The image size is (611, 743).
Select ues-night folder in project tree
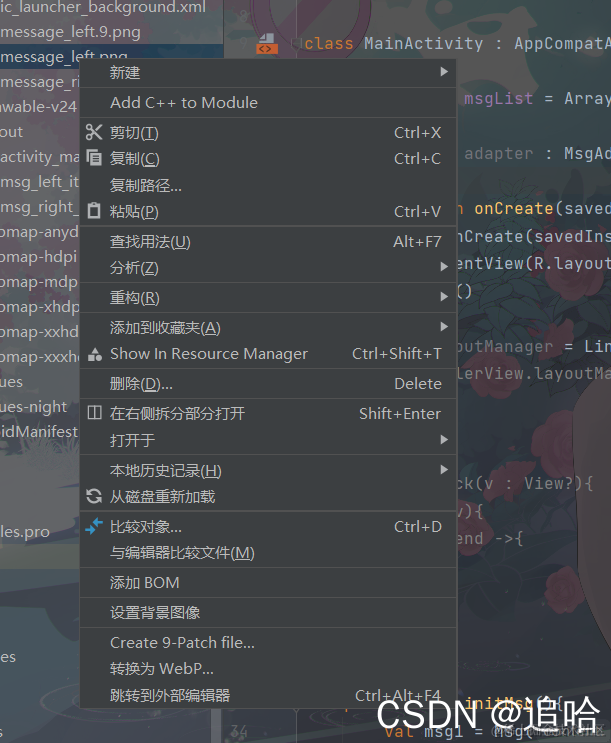tap(33, 407)
